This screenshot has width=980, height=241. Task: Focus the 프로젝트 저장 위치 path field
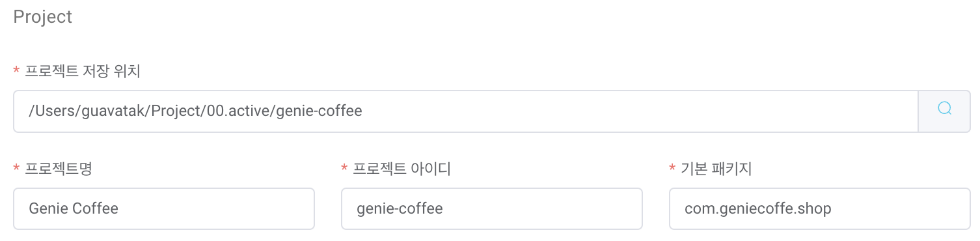(465, 111)
